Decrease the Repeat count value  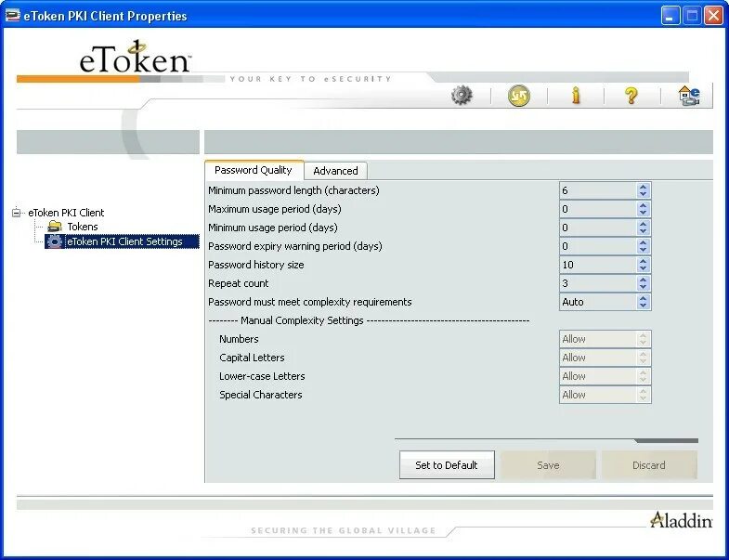click(x=643, y=287)
